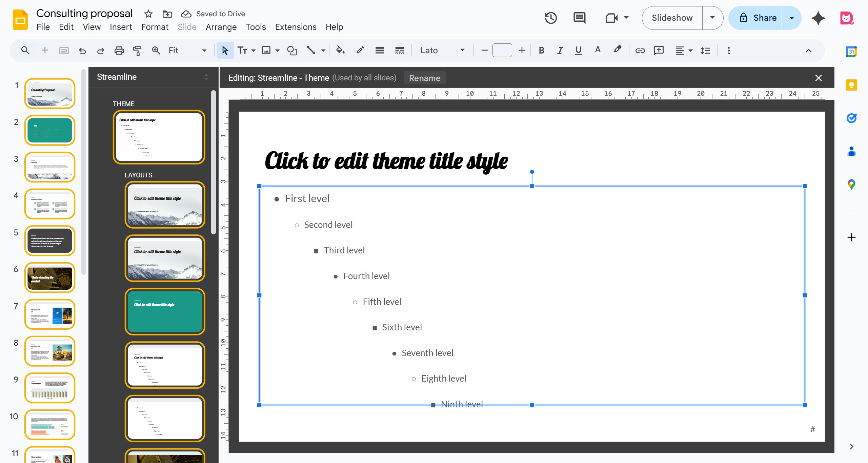Open the fill color bucket

click(340, 51)
